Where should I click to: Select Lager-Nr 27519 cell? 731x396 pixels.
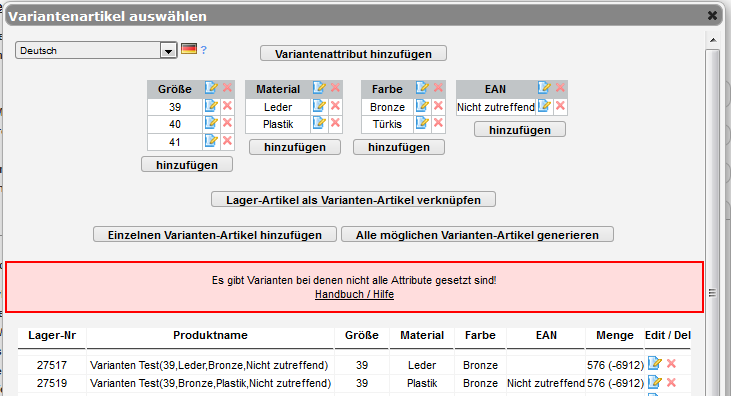coord(52,383)
